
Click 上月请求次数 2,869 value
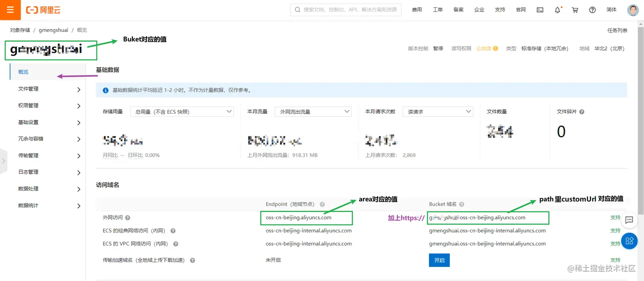pyautogui.click(x=409, y=155)
